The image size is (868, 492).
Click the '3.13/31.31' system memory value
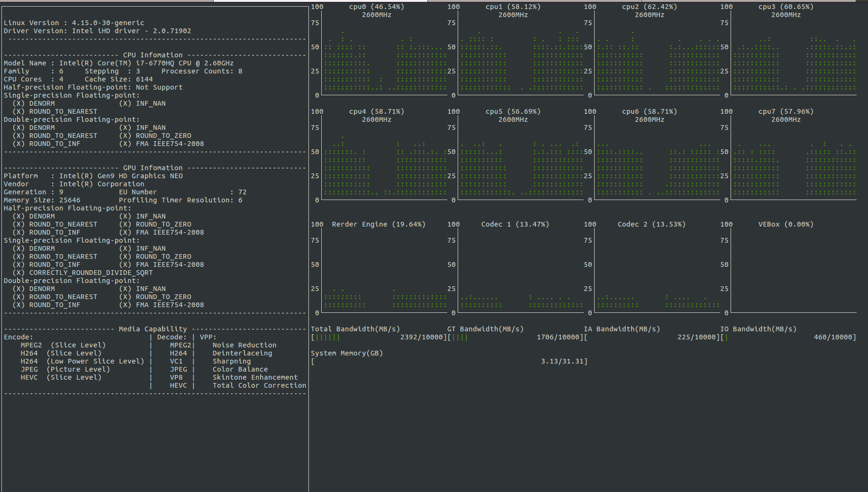(562, 361)
